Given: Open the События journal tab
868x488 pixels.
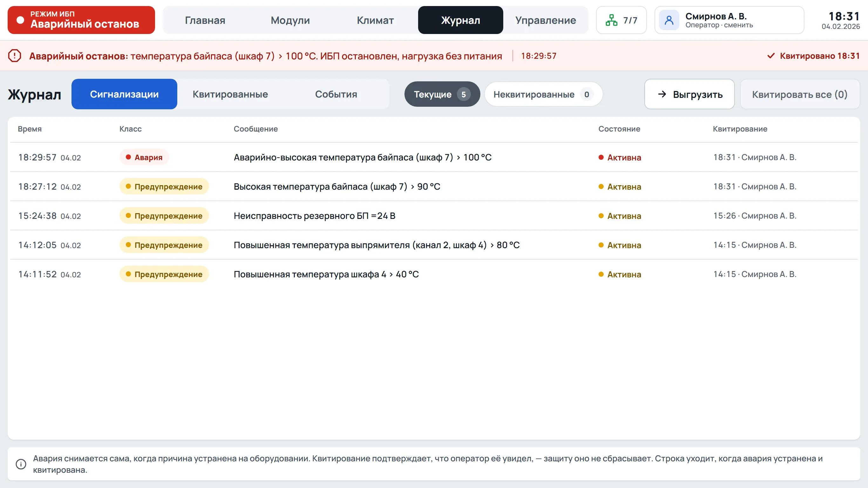Looking at the screenshot, I should point(336,94).
